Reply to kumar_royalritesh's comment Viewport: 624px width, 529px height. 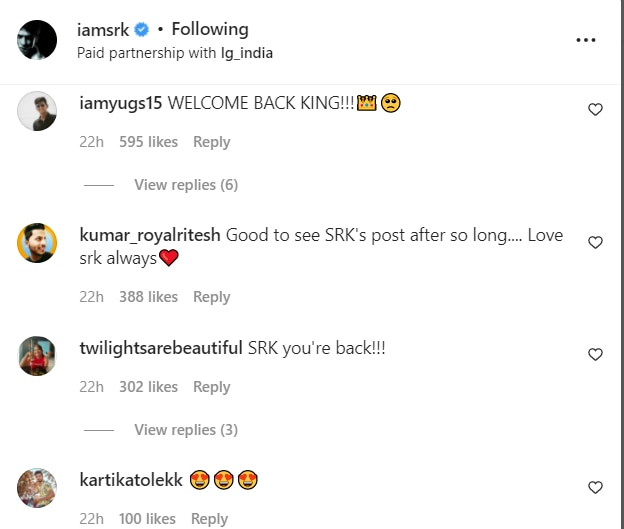pos(212,297)
